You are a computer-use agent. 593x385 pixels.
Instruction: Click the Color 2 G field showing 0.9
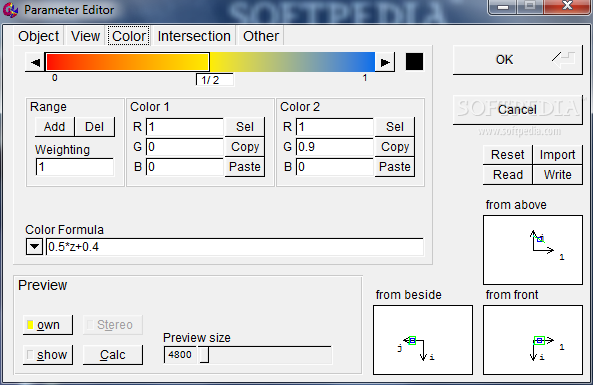[x=335, y=147]
